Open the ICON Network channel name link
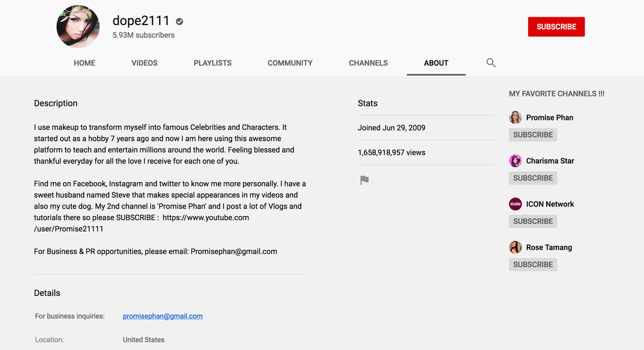Image resolution: width=644 pixels, height=350 pixels. coord(550,204)
